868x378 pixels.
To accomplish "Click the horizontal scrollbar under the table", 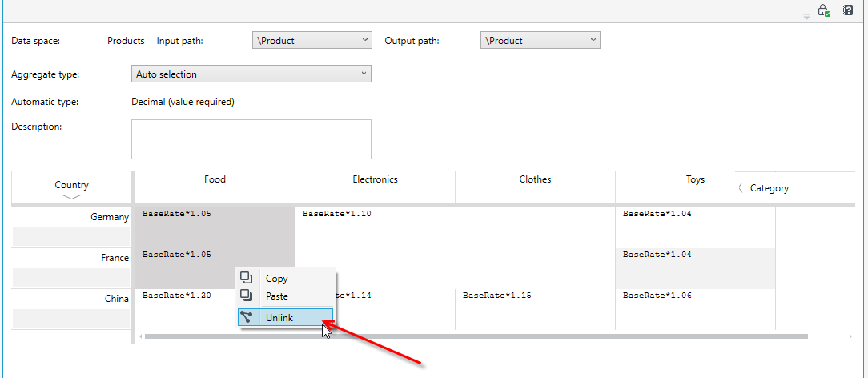I will pyautogui.click(x=476, y=336).
